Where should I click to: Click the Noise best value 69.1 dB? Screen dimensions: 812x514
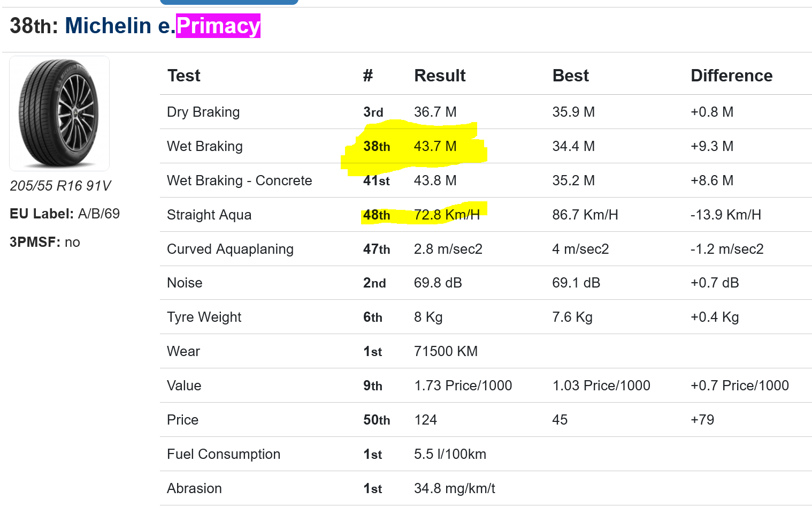tap(576, 283)
